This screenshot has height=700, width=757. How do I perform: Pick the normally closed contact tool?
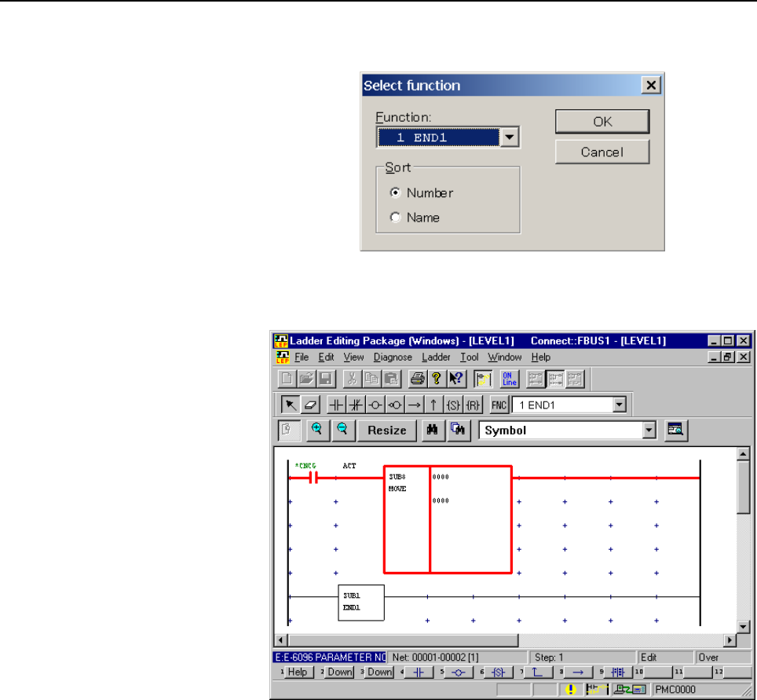click(x=356, y=405)
